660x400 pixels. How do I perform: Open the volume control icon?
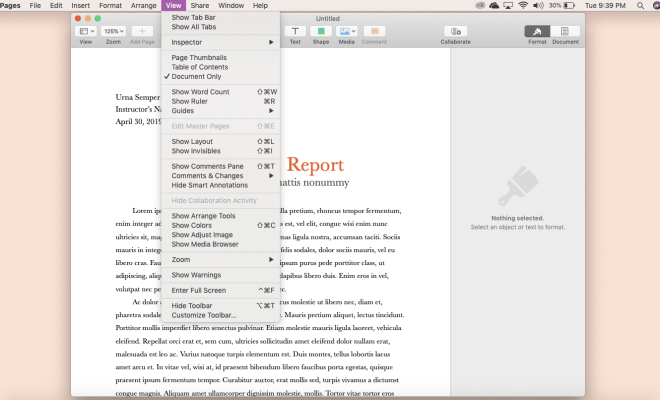tap(538, 5)
